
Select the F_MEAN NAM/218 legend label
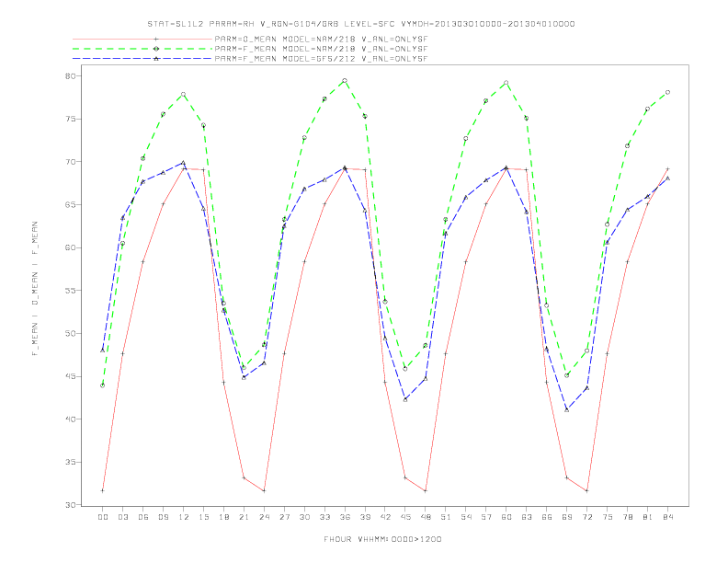[321, 49]
